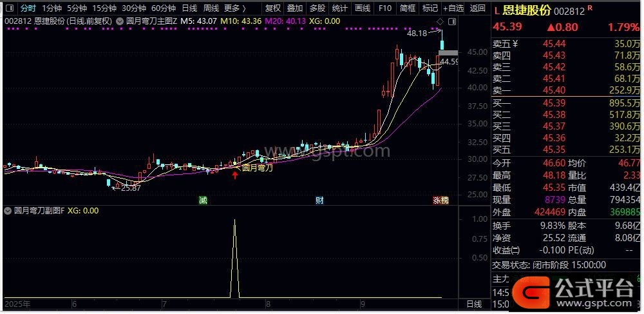Open the 复权 adjustment menu
The width and height of the screenshot is (644, 314).
(x=272, y=8)
